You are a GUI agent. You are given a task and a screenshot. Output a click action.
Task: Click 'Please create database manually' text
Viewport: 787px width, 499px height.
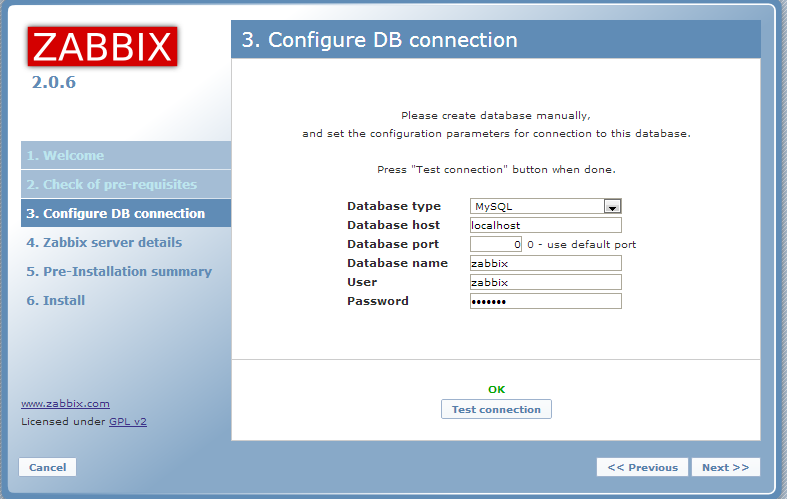tap(496, 115)
